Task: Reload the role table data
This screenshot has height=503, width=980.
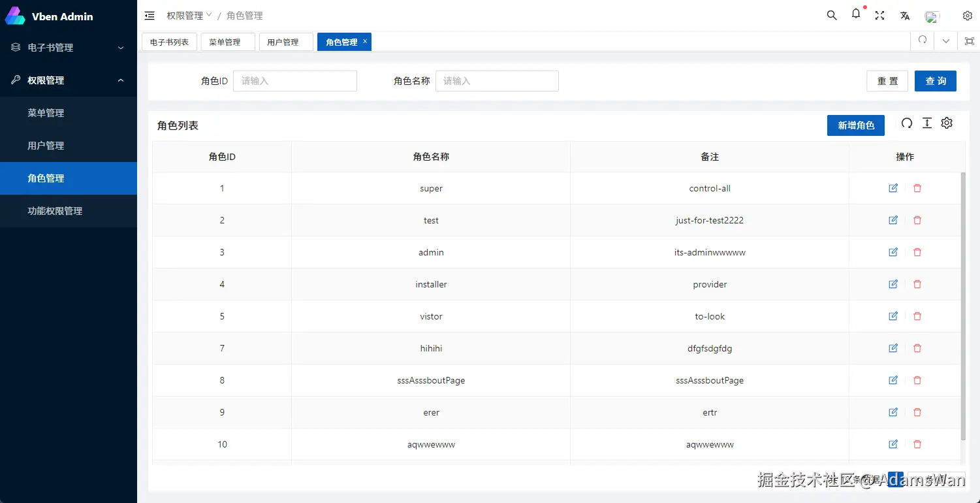Action: [x=907, y=123]
